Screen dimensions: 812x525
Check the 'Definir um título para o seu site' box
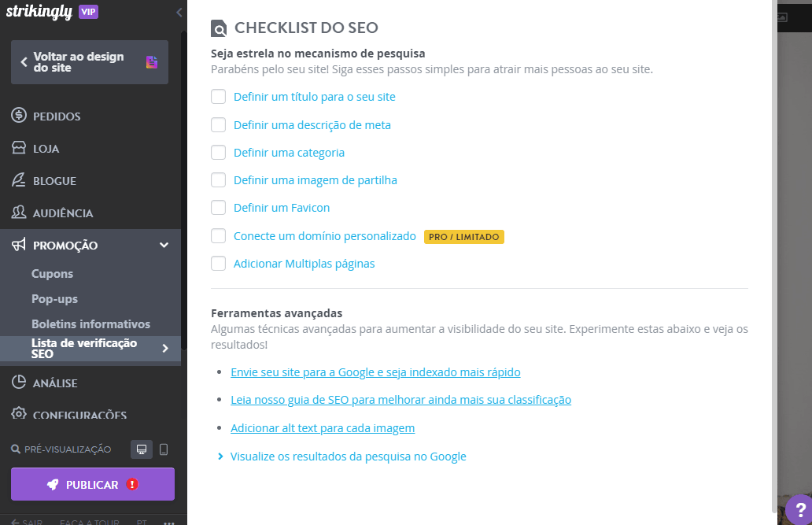[218, 97]
